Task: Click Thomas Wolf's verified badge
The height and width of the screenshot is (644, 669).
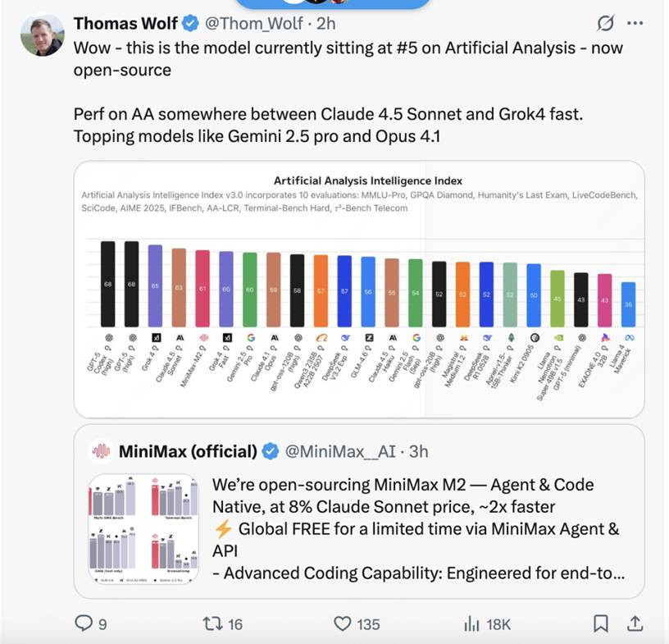Action: [190, 24]
